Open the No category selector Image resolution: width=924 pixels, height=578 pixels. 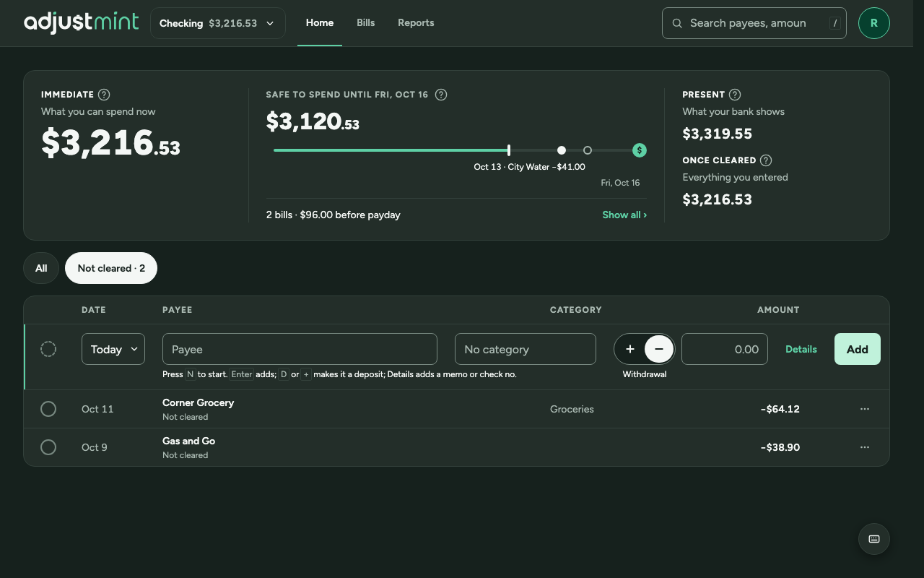(x=526, y=349)
